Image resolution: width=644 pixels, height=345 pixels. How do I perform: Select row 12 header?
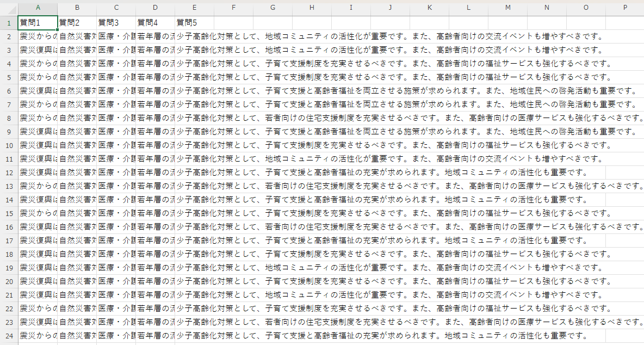tap(9, 172)
